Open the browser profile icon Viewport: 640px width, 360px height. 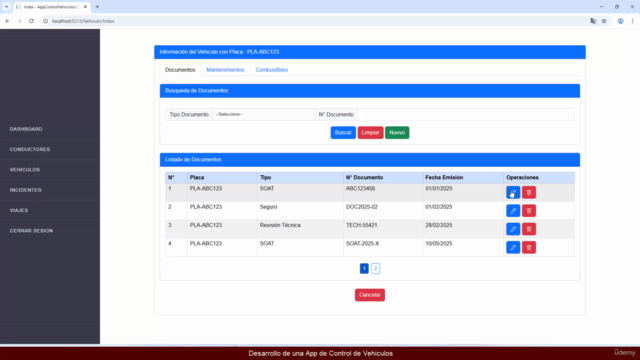point(620,21)
